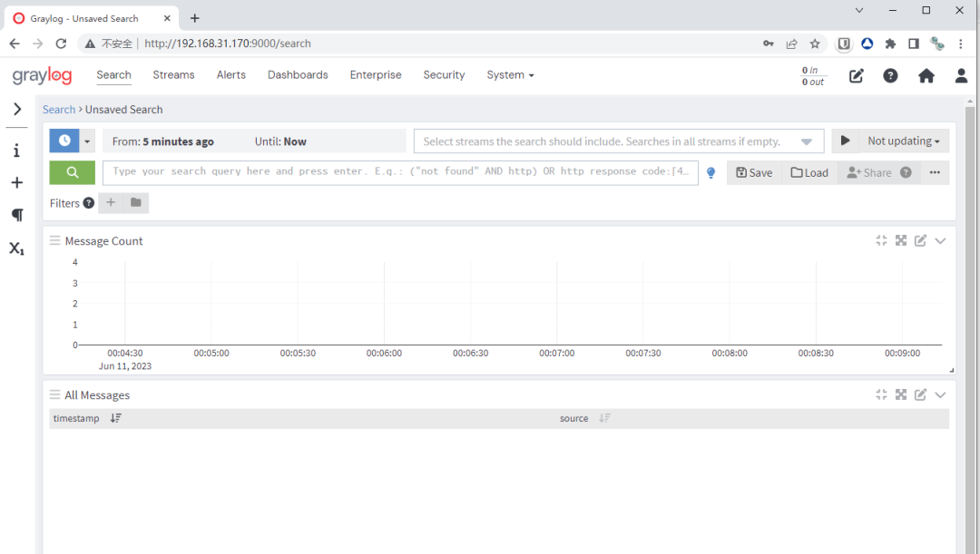Open the browser extensions puzzle icon
The image size is (980, 554).
click(x=890, y=44)
